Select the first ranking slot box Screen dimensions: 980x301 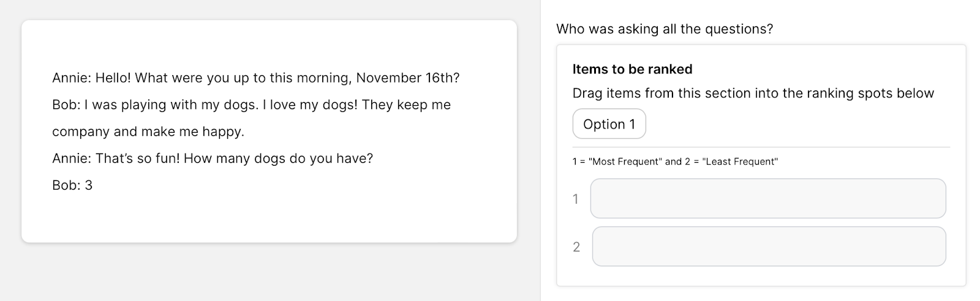coord(767,198)
